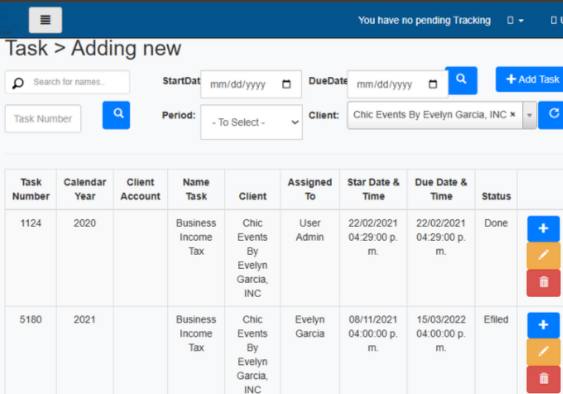Click the StartDate date field
Image resolution: width=563 pixels, height=394 pixels.
click(x=251, y=84)
